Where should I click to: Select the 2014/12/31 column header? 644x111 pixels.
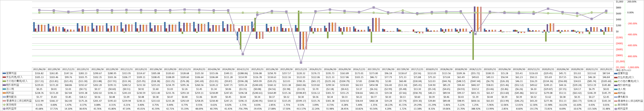(x=243, y=69)
